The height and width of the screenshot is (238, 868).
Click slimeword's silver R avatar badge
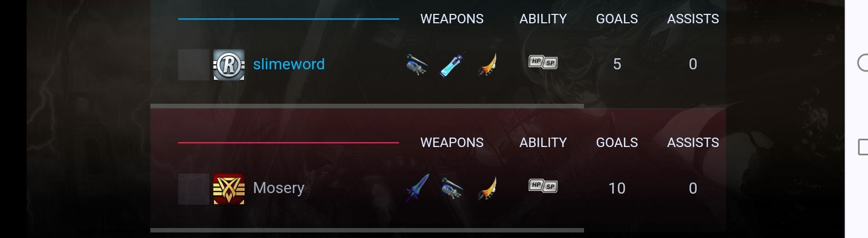click(229, 65)
